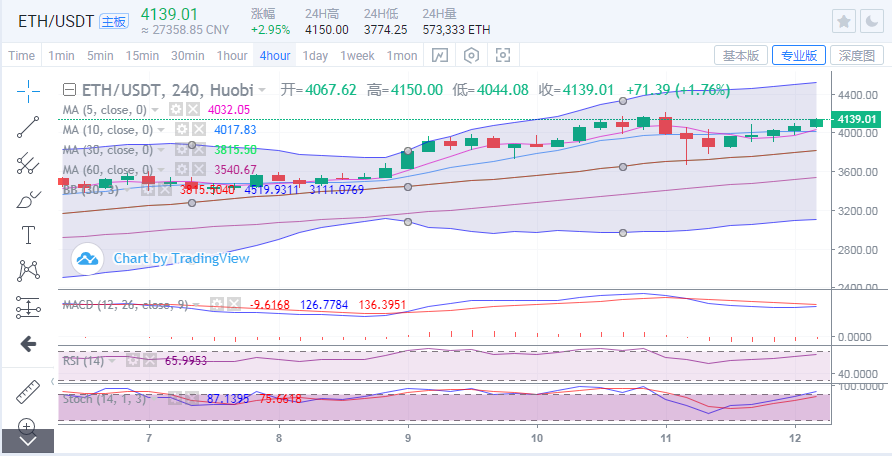Select the ruler measure tool
Viewport: 892px width, 456px height.
28,392
